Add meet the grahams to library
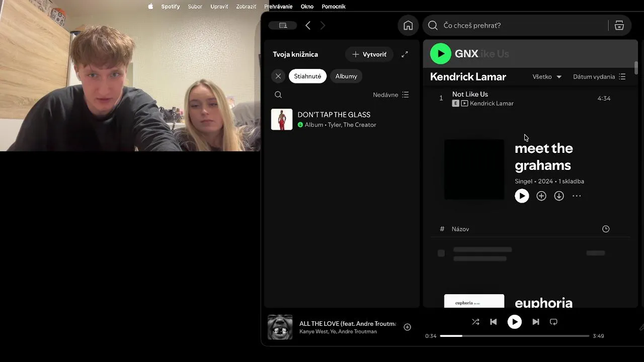Screen dimensions: 644x362 point(541,196)
